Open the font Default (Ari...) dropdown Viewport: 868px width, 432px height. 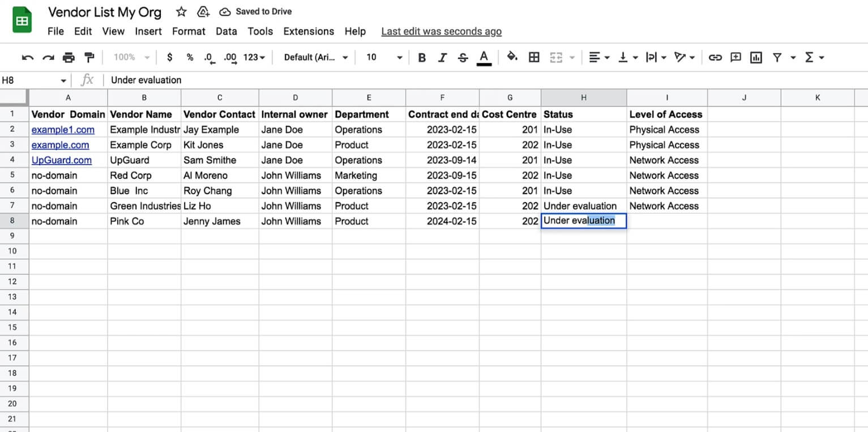(316, 57)
